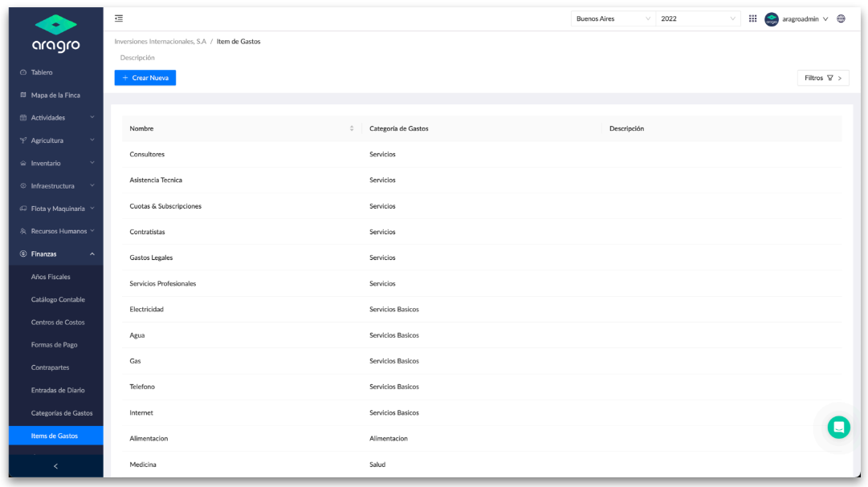This screenshot has width=868, height=487.
Task: Open Catálogo Contable menu item
Action: tap(56, 299)
